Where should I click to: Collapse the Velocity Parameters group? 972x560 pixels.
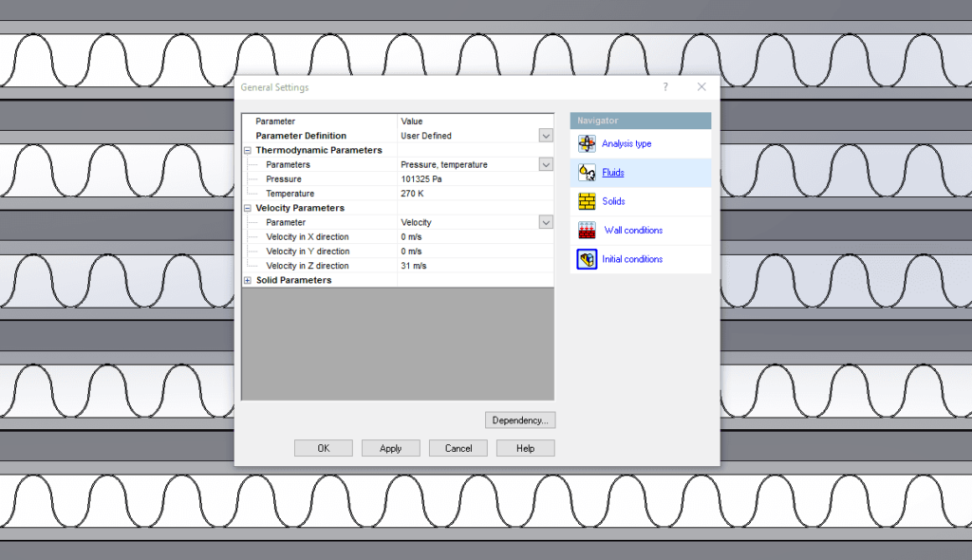point(248,209)
